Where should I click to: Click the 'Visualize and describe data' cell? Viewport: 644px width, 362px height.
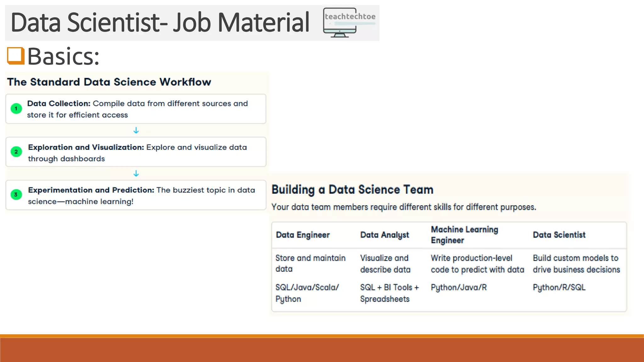(385, 264)
